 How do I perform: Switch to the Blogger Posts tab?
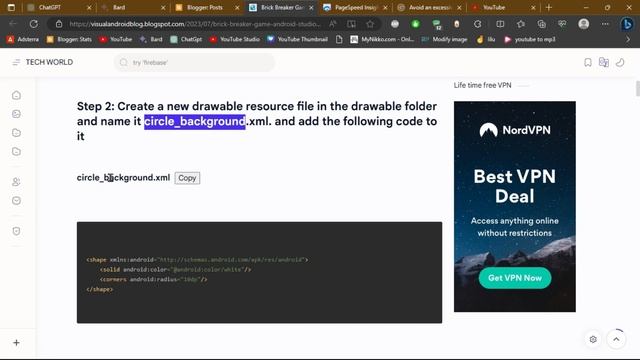pos(204,7)
